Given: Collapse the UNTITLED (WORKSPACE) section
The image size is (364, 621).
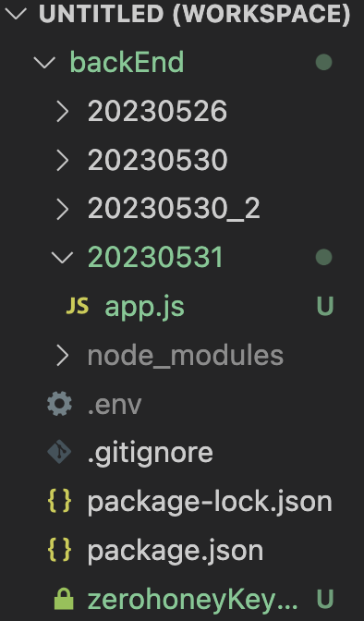Looking at the screenshot, I should point(16,14).
